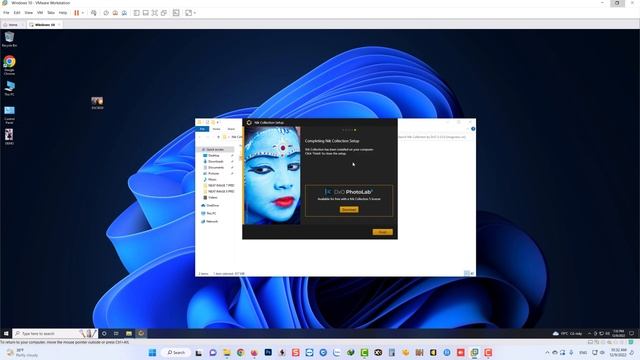Select Music in Explorer sidebar
Screen dimensions: 640x360
(212, 179)
